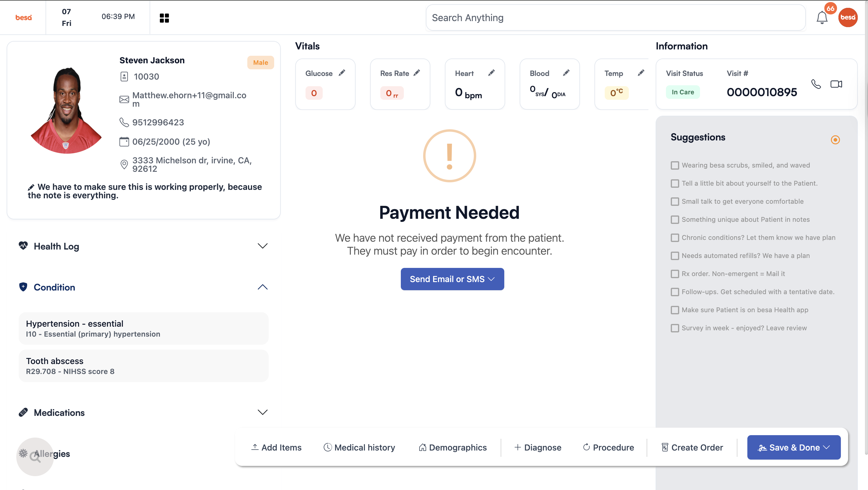
Task: Click the Health Log heart icon
Action: tap(23, 246)
